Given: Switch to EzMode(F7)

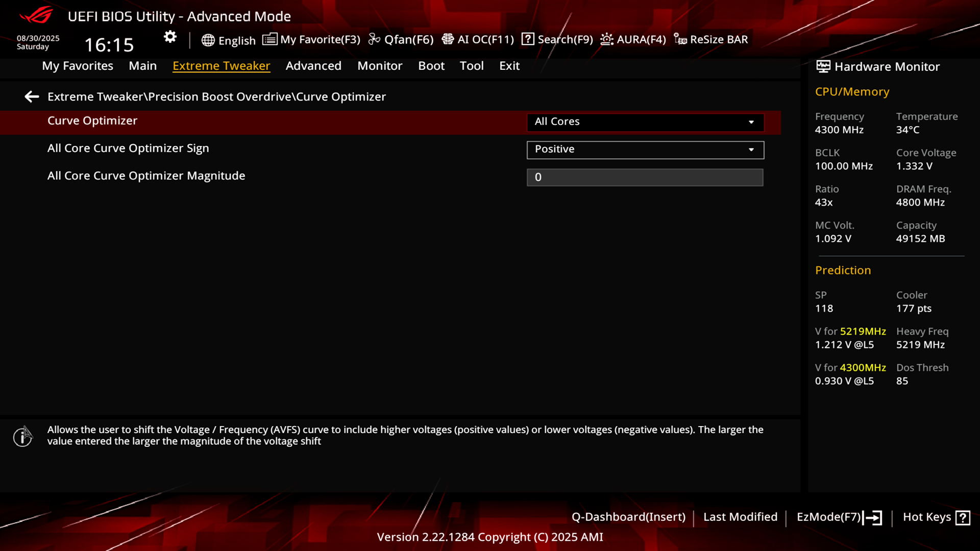Looking at the screenshot, I should click(839, 517).
